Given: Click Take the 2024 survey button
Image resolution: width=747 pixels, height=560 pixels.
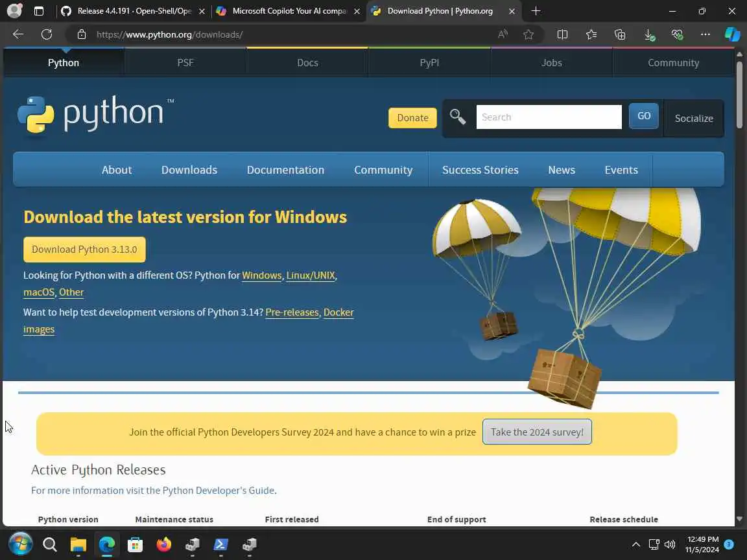Looking at the screenshot, I should pyautogui.click(x=537, y=432).
